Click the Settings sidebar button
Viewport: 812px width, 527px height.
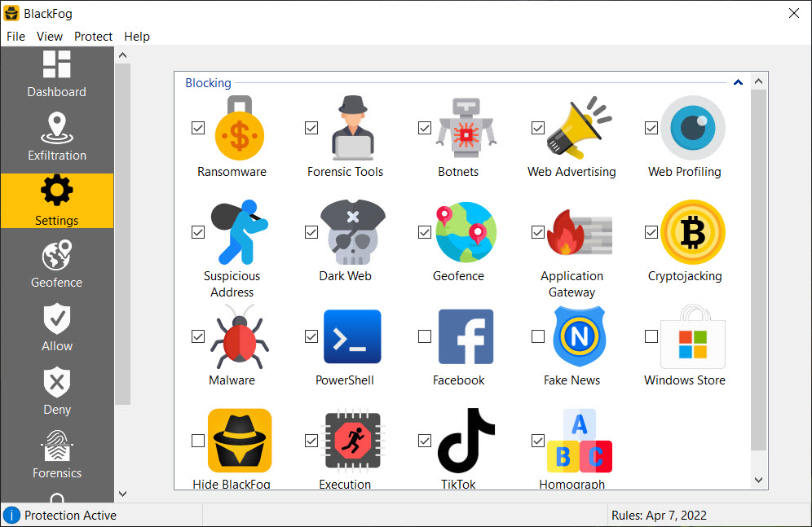[x=56, y=200]
